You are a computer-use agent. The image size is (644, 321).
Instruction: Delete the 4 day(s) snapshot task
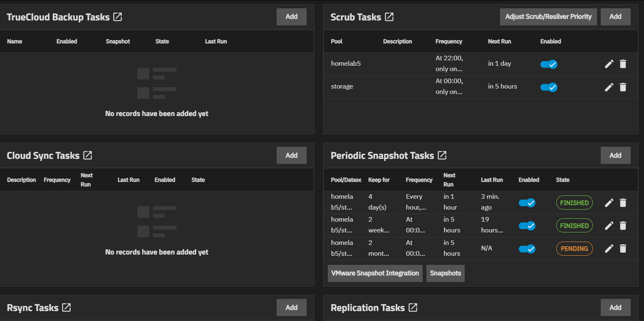[x=623, y=202]
